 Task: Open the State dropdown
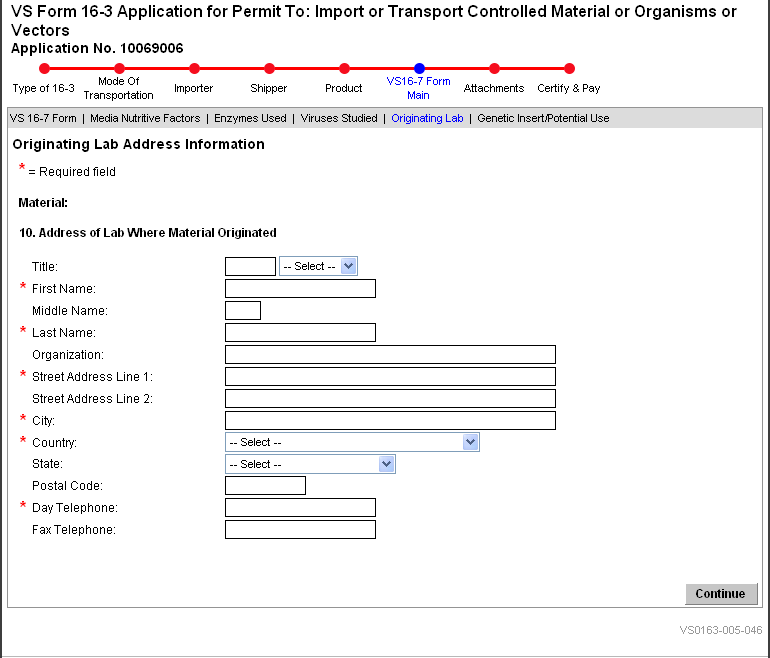[x=310, y=464]
